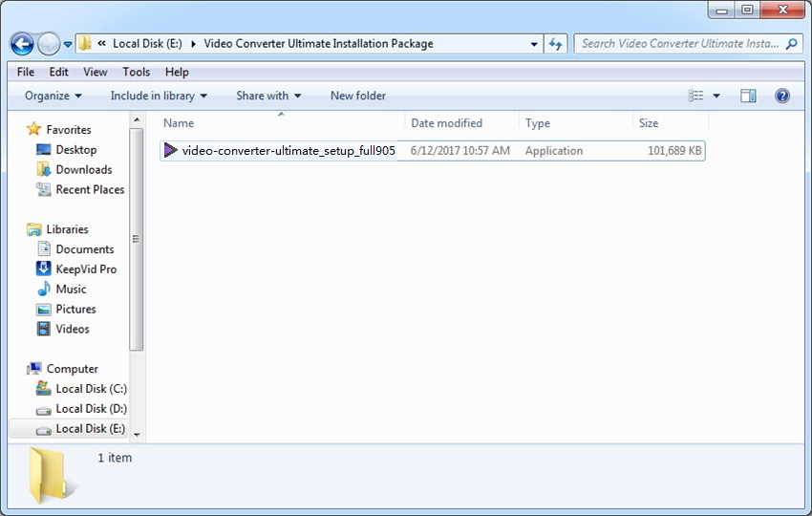Click the blue Help question mark icon

[782, 96]
